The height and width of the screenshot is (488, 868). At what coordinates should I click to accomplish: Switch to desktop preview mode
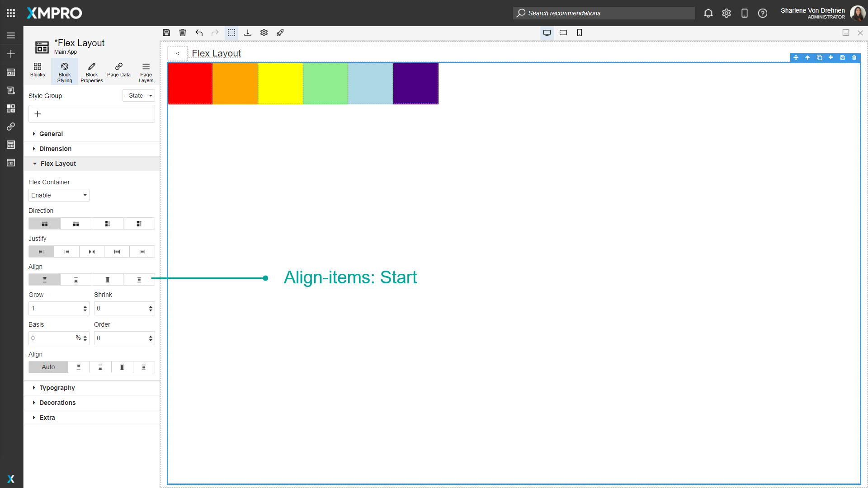click(x=547, y=33)
